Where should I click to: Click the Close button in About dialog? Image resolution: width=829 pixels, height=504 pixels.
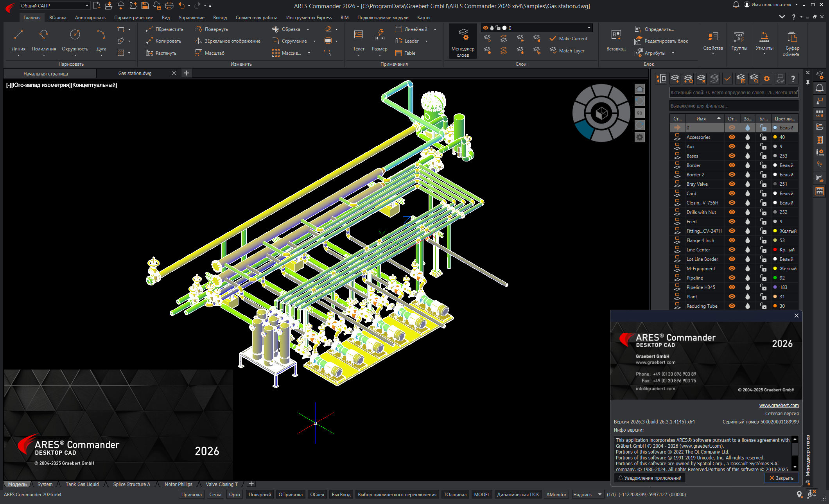[781, 478]
